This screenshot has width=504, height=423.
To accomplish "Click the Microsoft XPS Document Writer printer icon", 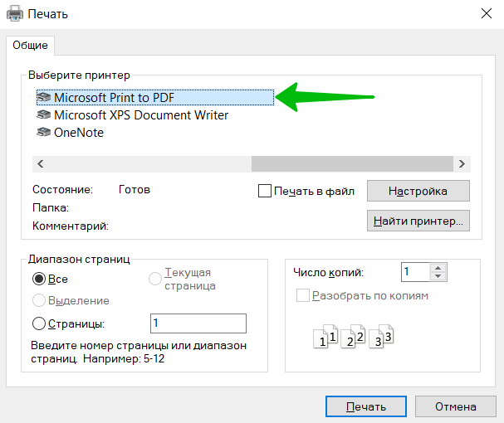I will click(44, 114).
